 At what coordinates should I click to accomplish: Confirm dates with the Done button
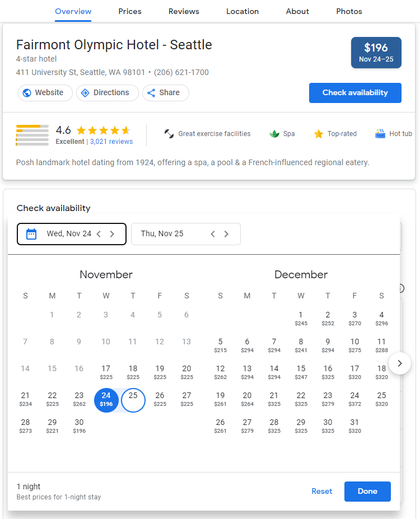point(367,491)
